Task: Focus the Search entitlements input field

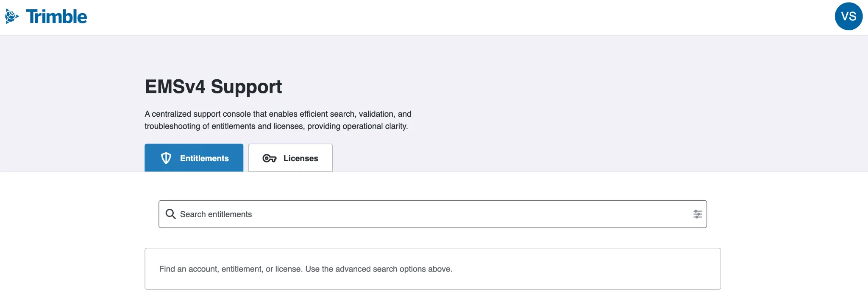Action: click(433, 214)
